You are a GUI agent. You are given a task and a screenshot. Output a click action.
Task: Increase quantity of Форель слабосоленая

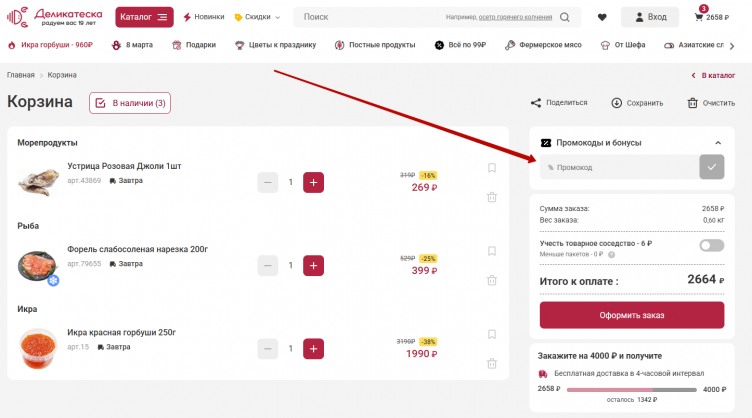pos(314,266)
